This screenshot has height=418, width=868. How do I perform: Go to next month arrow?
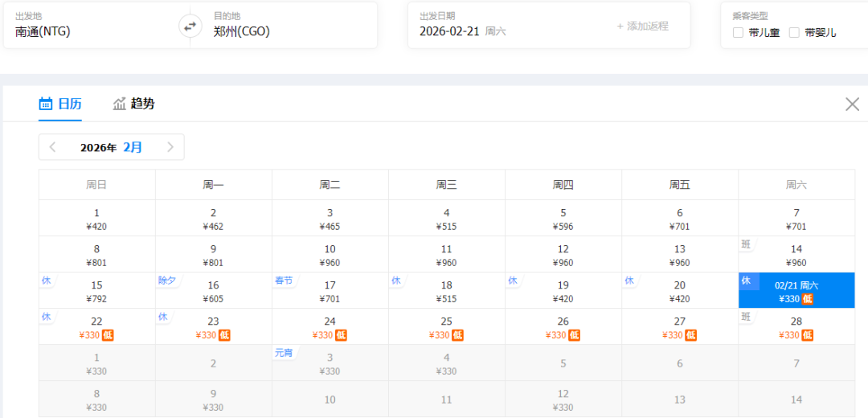click(x=170, y=147)
